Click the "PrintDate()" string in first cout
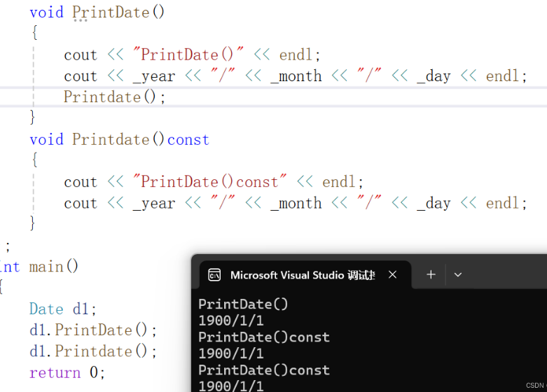Screen dimensions: 547x392 (x=188, y=55)
